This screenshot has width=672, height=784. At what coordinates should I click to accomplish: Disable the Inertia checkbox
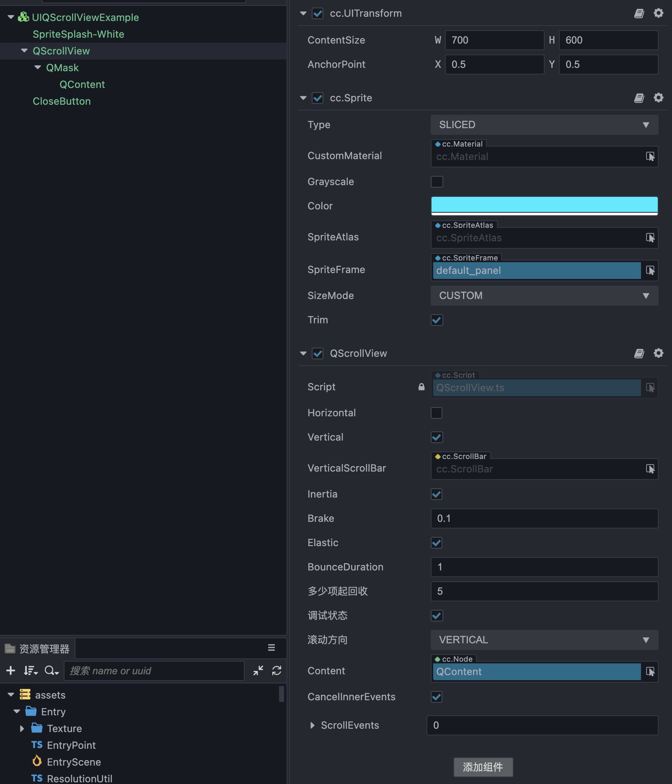437,494
